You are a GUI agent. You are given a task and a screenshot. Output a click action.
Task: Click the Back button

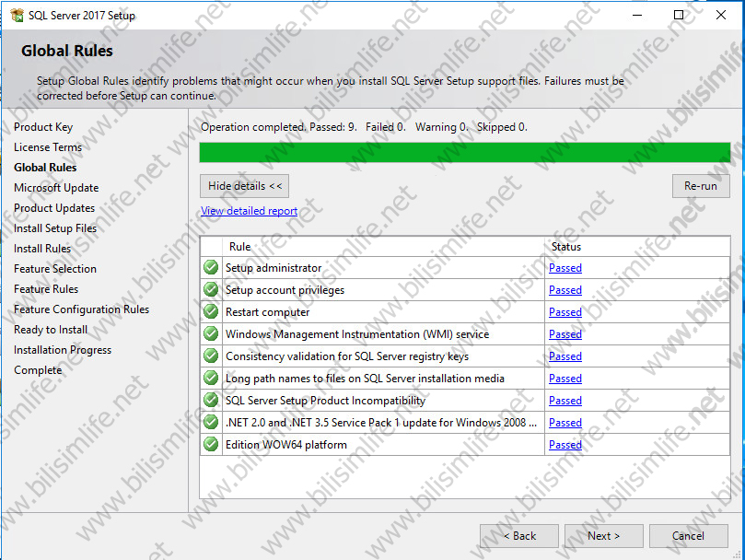click(518, 536)
